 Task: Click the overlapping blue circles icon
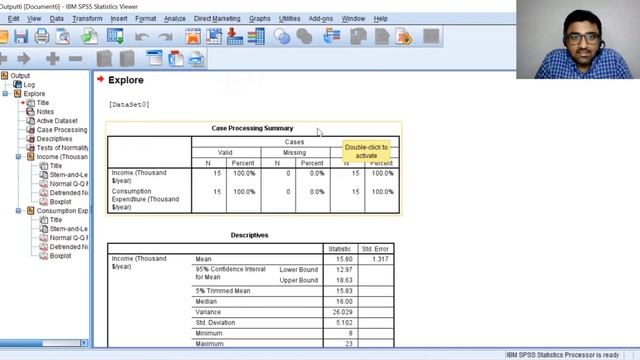tap(282, 36)
